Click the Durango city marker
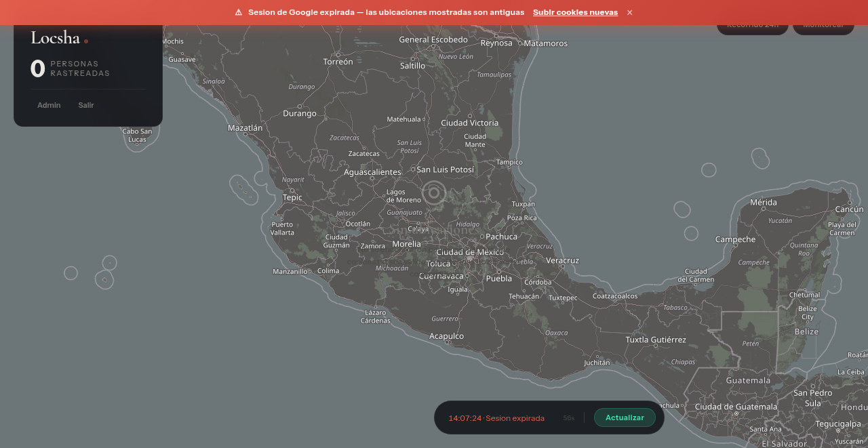 [300, 106]
